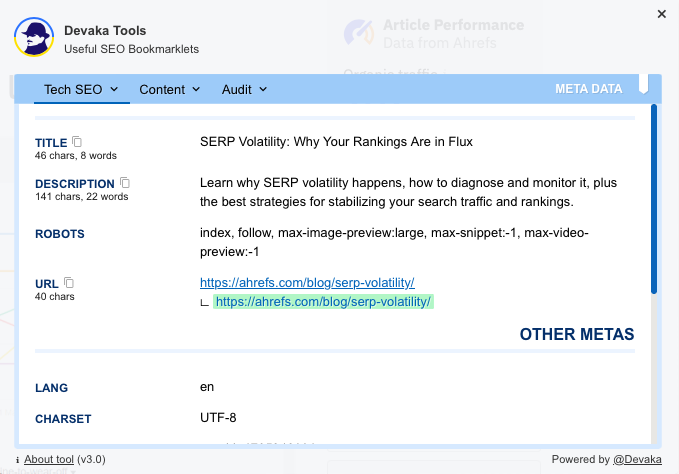Image resolution: width=679 pixels, height=474 pixels.
Task: Open the About tool link
Action: click(x=49, y=459)
